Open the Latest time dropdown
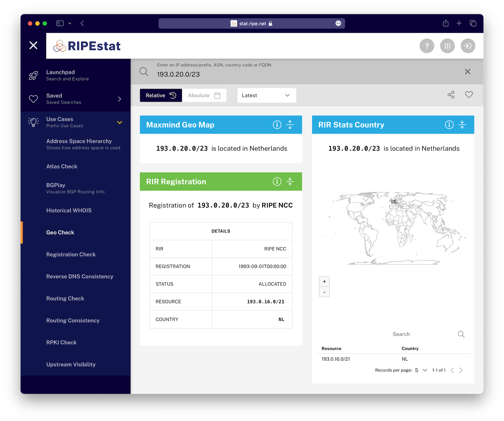 pos(267,95)
